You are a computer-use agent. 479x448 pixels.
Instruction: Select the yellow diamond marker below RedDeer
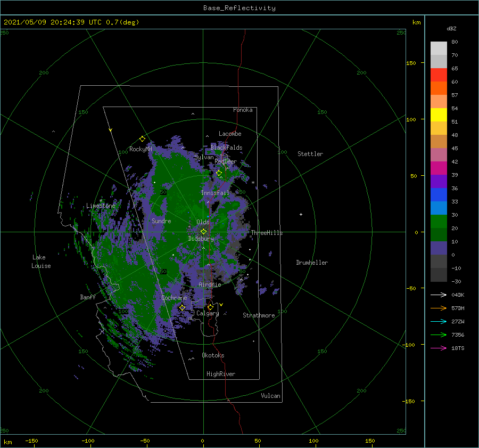tap(219, 173)
